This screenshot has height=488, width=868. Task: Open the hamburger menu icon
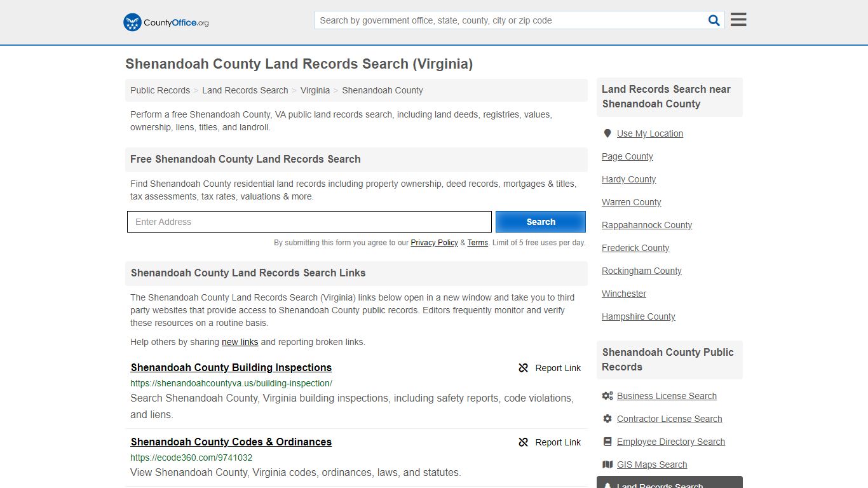[x=738, y=20]
